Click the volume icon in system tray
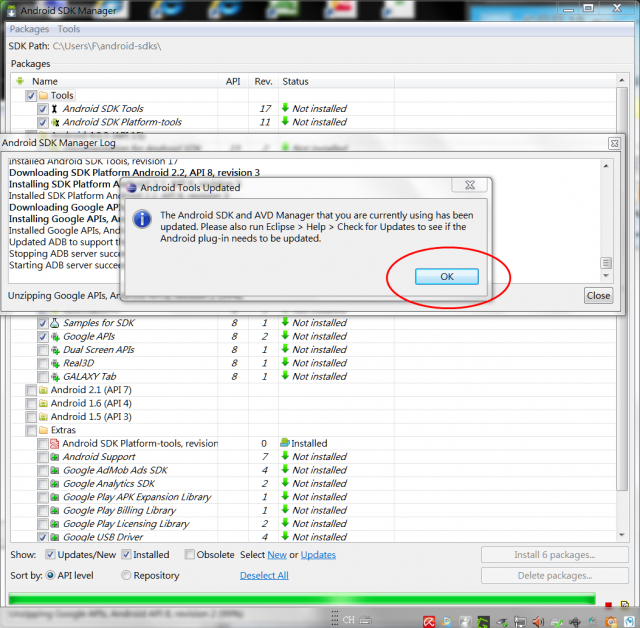The image size is (640, 628). coord(538,621)
